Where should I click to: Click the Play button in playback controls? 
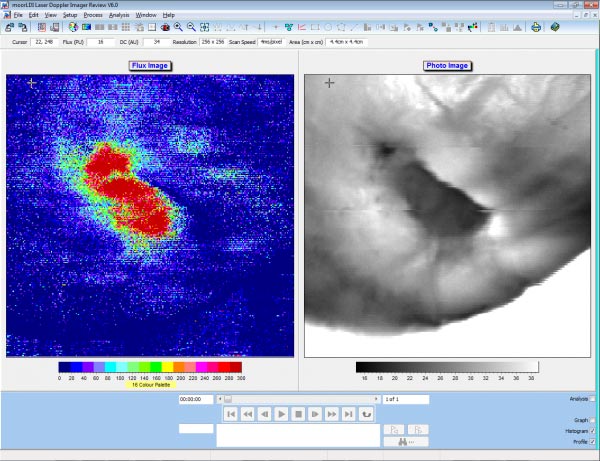281,413
